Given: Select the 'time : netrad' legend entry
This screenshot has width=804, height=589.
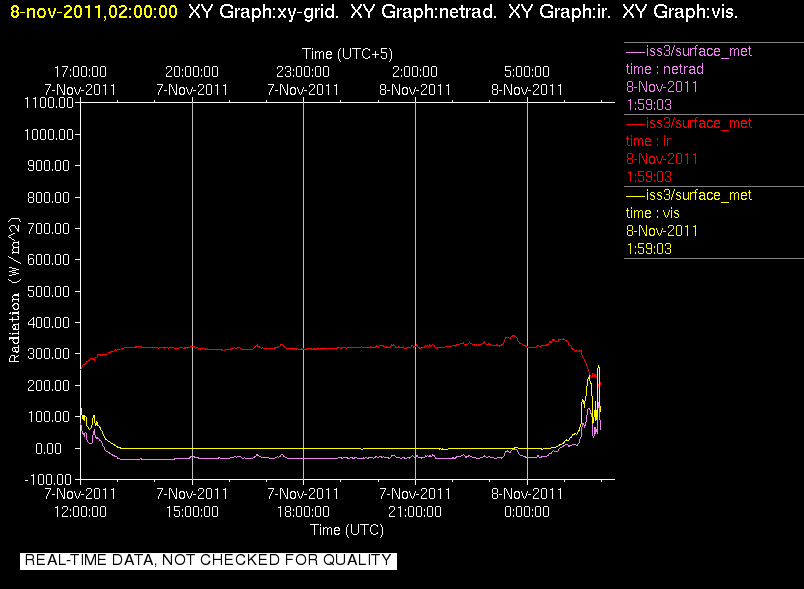Looking at the screenshot, I should (x=665, y=69).
